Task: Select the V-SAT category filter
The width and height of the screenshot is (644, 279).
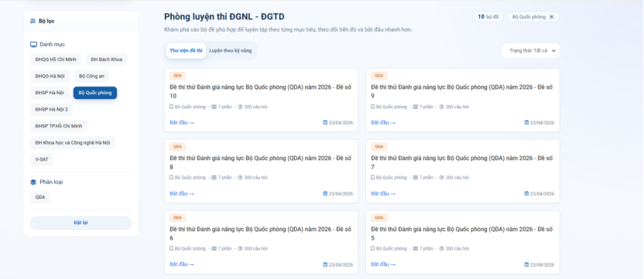Action: [x=42, y=159]
